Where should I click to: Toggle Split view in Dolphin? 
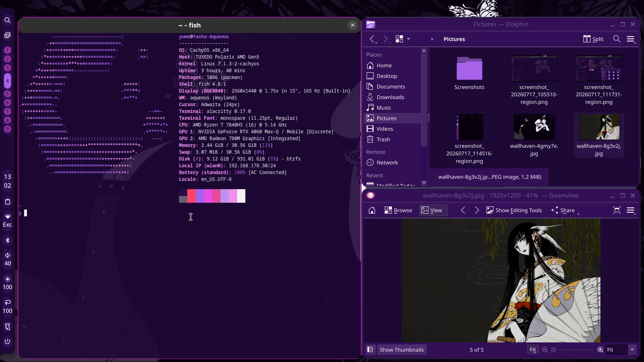point(593,39)
